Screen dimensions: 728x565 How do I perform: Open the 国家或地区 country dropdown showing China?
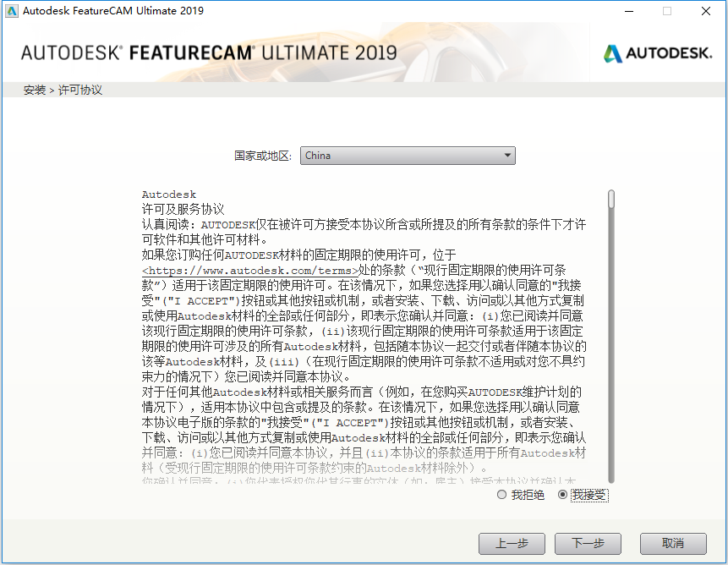[408, 156]
